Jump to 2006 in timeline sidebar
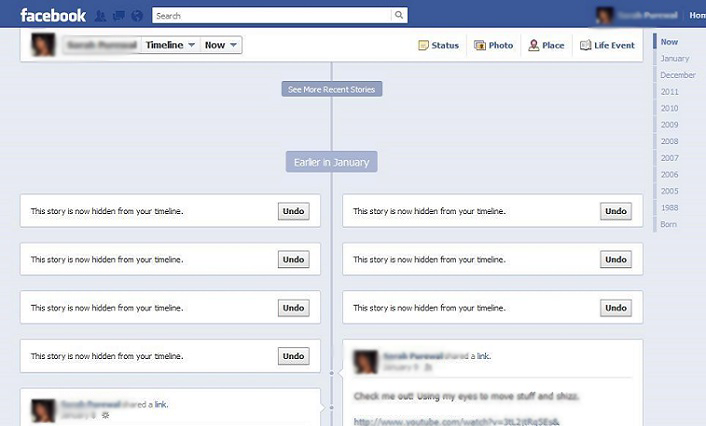The width and height of the screenshot is (706, 426). tap(670, 174)
